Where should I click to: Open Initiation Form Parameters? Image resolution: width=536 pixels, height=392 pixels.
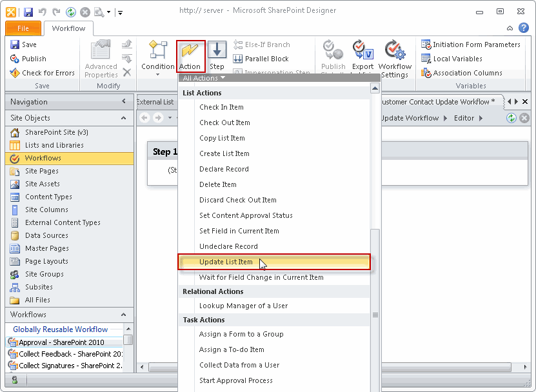[471, 44]
